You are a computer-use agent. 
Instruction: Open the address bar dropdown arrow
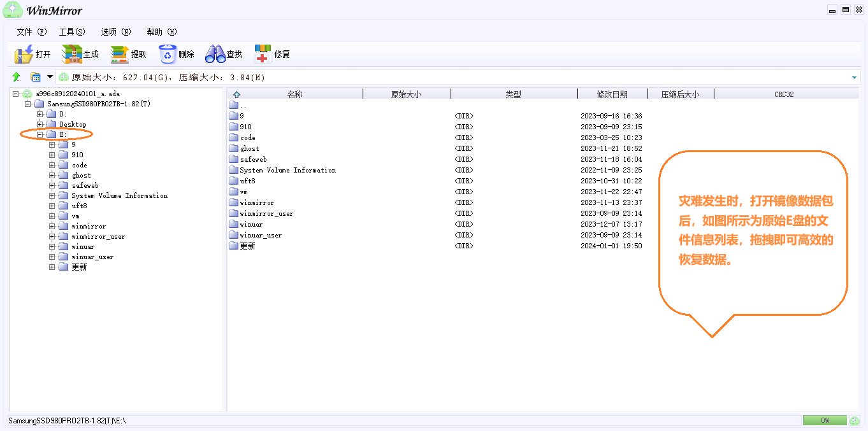click(854, 78)
